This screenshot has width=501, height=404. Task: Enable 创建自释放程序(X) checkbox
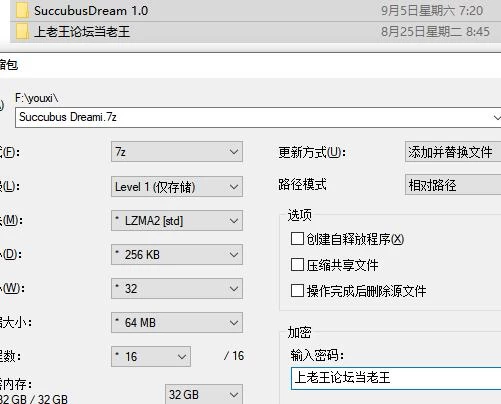pos(297,239)
